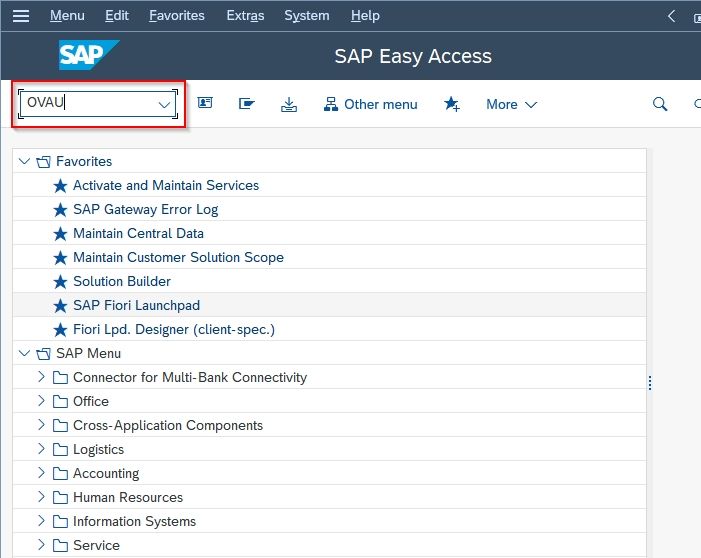Select Solution Builder favorite

click(122, 281)
